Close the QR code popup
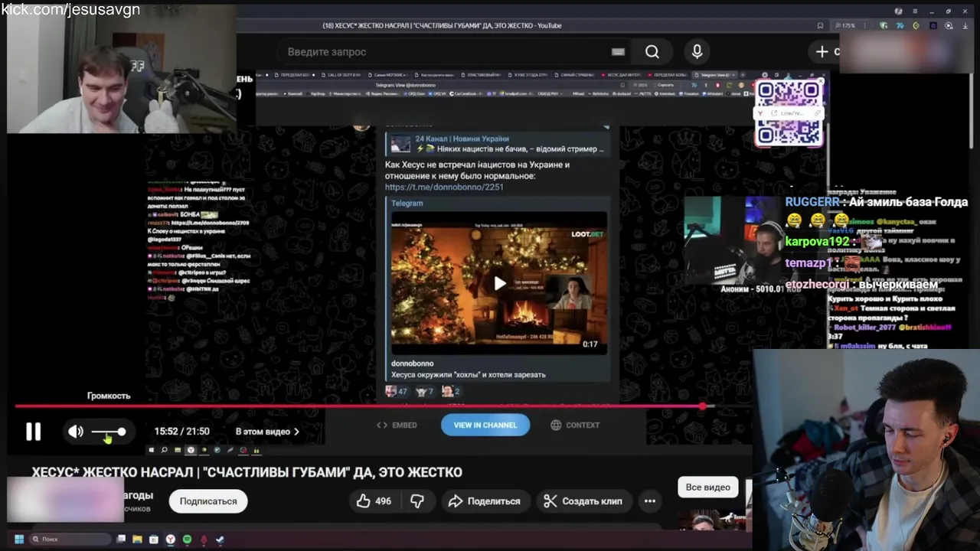 click(821, 80)
